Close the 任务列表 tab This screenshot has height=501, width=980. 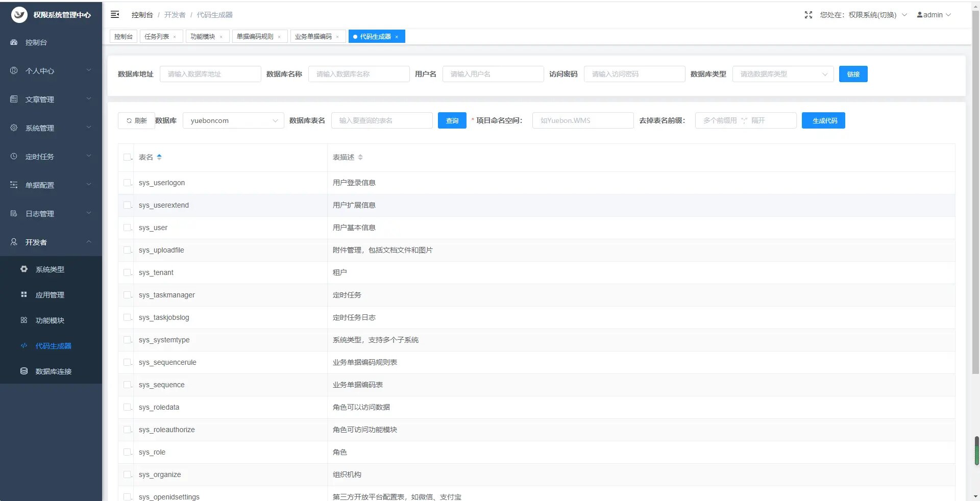[x=175, y=37]
